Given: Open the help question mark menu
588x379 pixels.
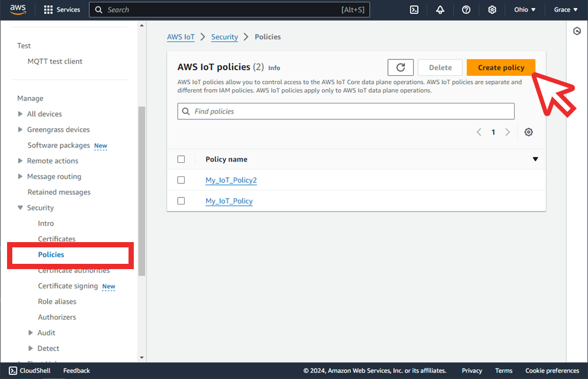Looking at the screenshot, I should (x=466, y=10).
